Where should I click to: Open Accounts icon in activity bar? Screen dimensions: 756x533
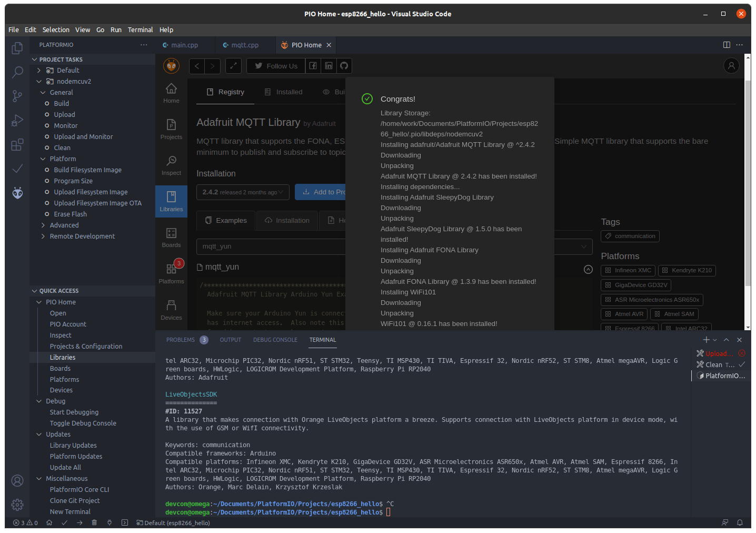(17, 480)
